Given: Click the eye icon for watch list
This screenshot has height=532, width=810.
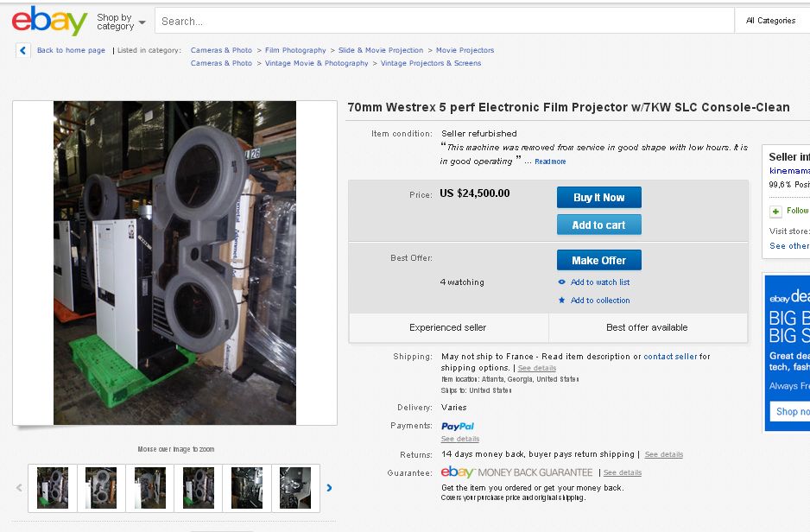Looking at the screenshot, I should coord(562,282).
